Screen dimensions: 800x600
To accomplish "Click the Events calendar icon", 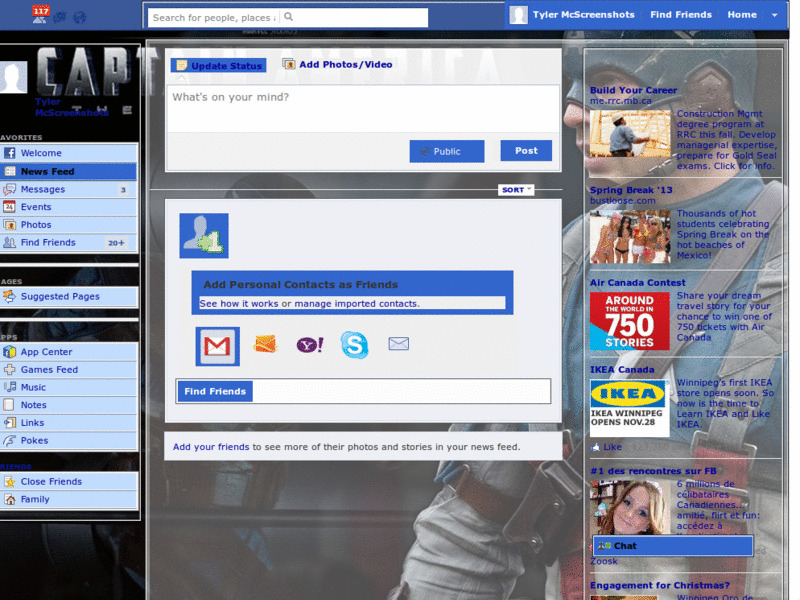I will (9, 207).
